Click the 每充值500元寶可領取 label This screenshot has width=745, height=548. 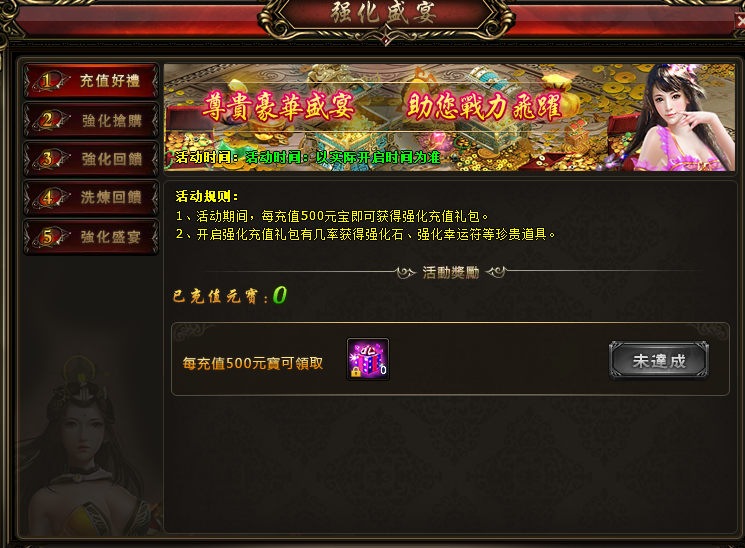click(253, 364)
